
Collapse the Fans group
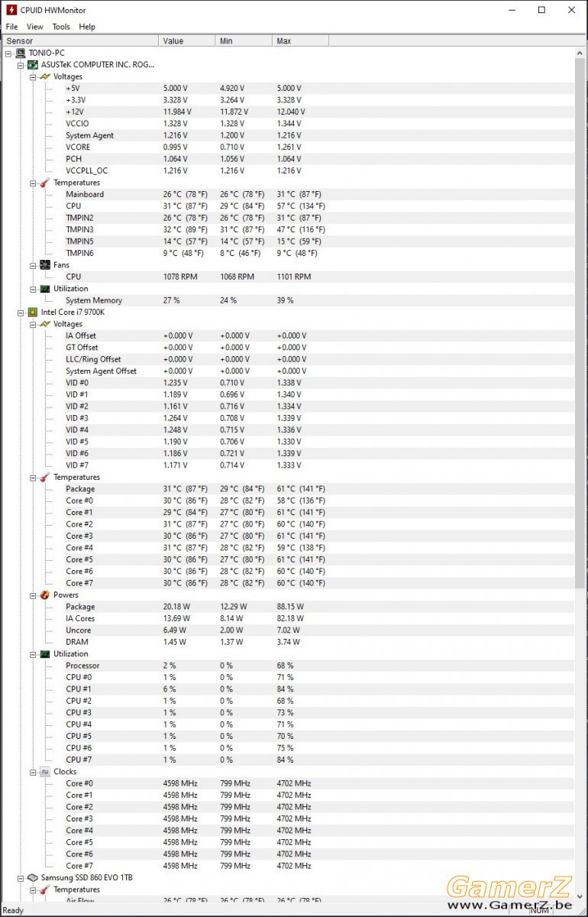pos(33,265)
